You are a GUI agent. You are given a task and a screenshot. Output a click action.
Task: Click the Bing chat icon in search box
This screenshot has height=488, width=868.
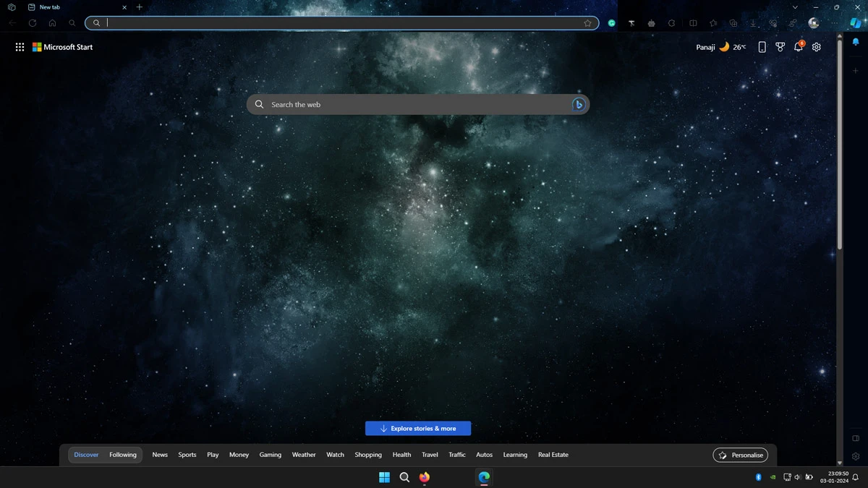click(578, 105)
